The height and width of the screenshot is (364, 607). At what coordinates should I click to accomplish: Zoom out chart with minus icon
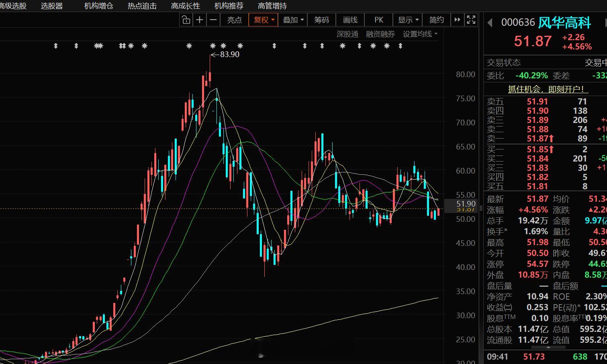pos(213,20)
